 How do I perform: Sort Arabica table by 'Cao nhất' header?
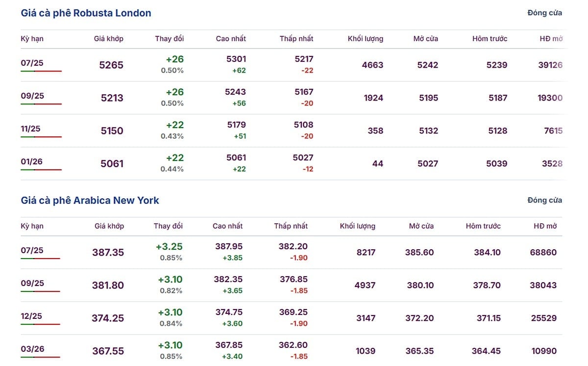(x=228, y=226)
